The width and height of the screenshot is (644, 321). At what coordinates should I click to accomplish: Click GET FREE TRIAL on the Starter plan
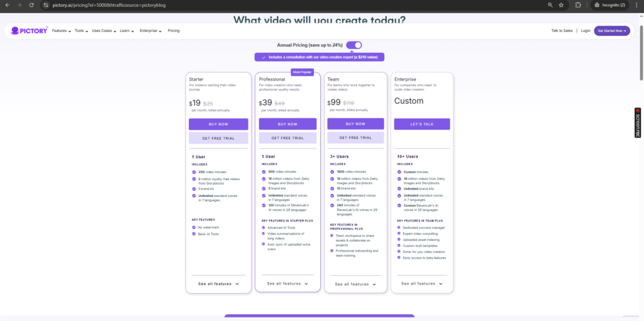[218, 138]
